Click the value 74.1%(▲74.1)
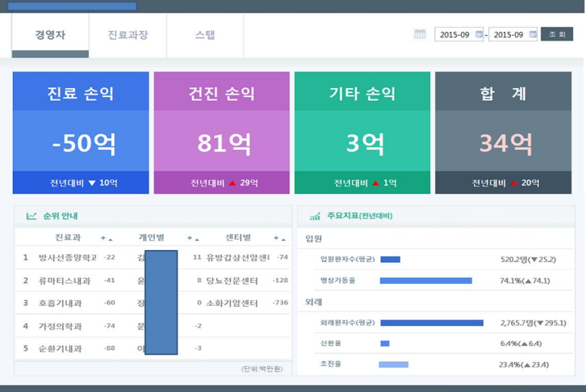 [x=525, y=280]
